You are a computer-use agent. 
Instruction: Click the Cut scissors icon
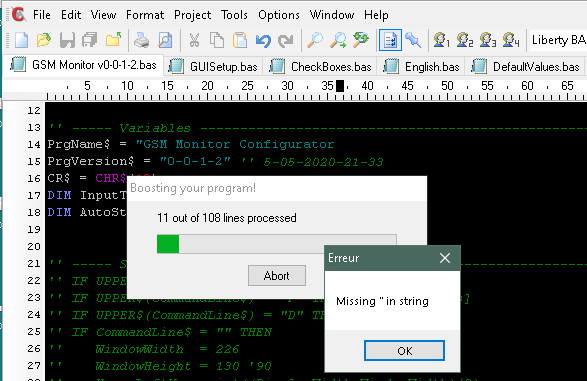(194, 40)
